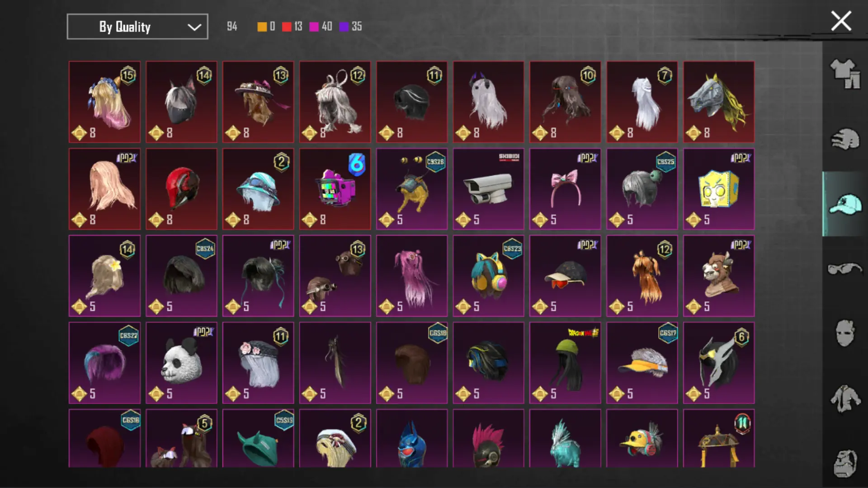Select the pink bow headband item
This screenshot has height=488, width=868.
[565, 189]
